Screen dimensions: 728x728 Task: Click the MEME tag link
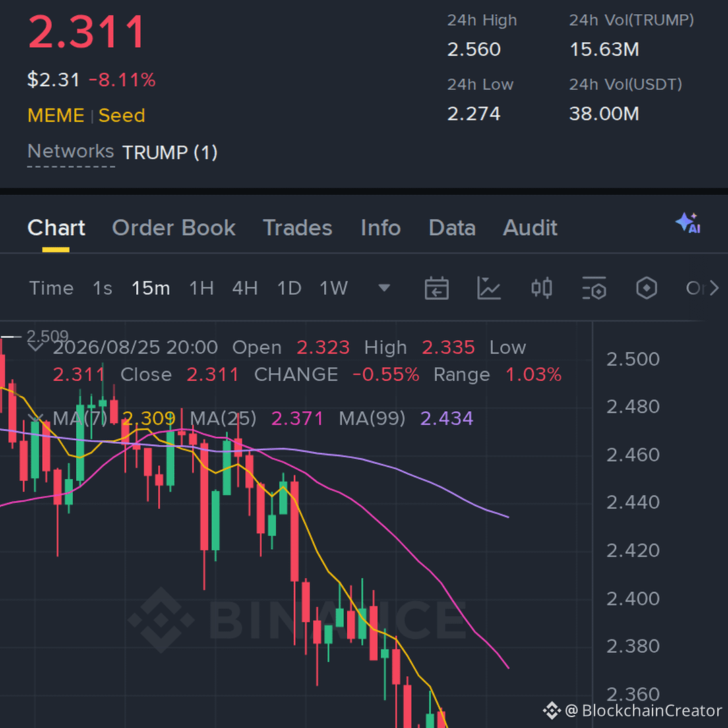[56, 115]
